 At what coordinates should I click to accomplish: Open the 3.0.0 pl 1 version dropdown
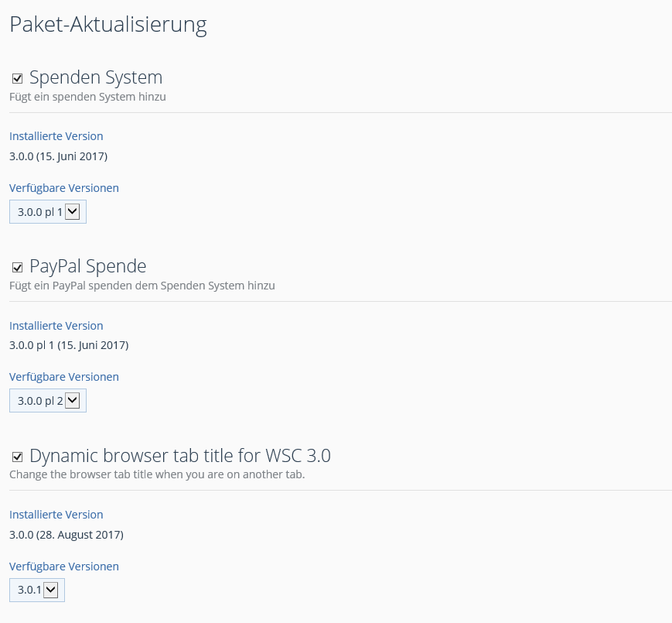[x=48, y=211]
